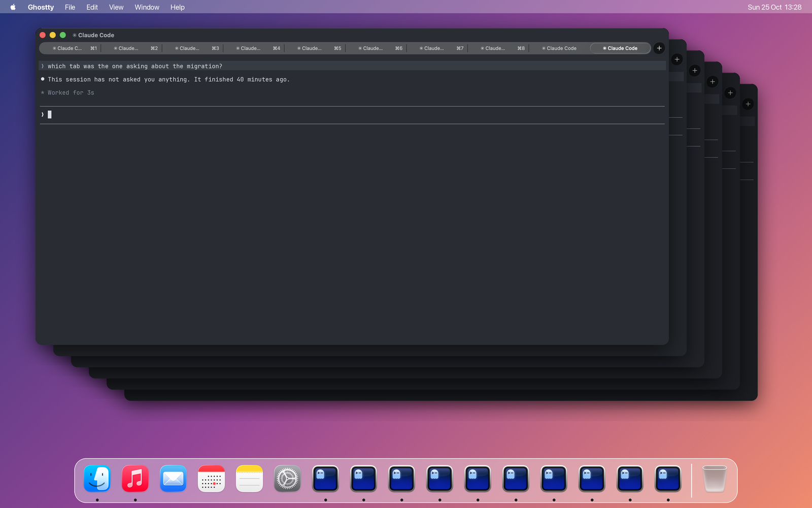Image resolution: width=812 pixels, height=508 pixels.
Task: Click the plus button of the window directly behind the front one
Action: coord(676,59)
